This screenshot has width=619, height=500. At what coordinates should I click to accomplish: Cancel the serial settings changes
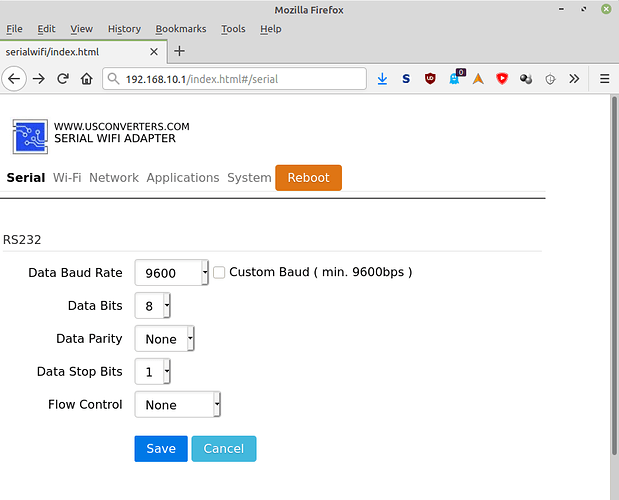coord(224,449)
